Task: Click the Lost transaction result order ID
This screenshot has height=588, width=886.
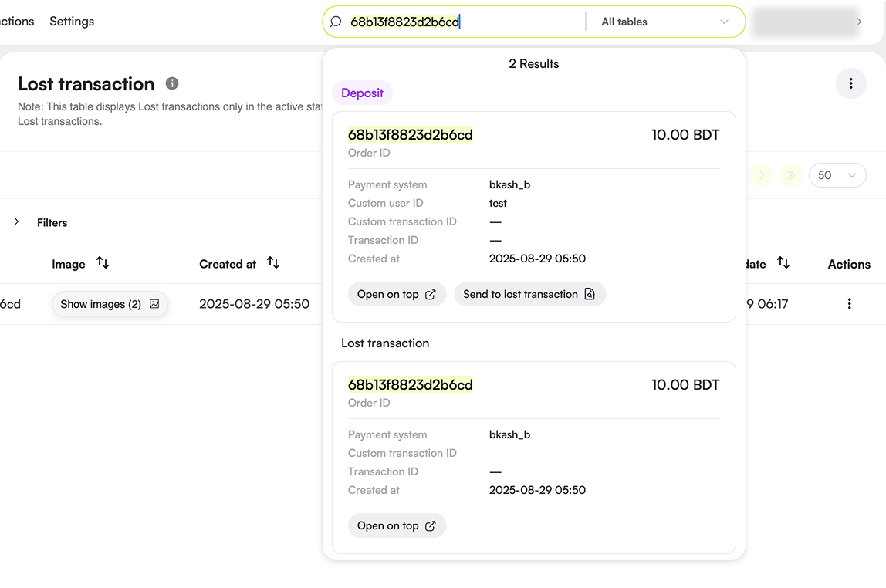Action: pyautogui.click(x=410, y=385)
